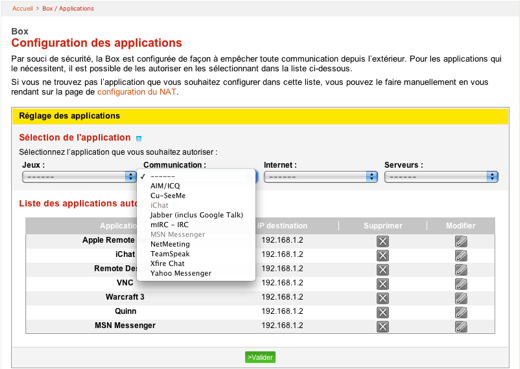Select Jabber (inclus Google Talk) option
The image size is (520, 369).
coord(196,215)
